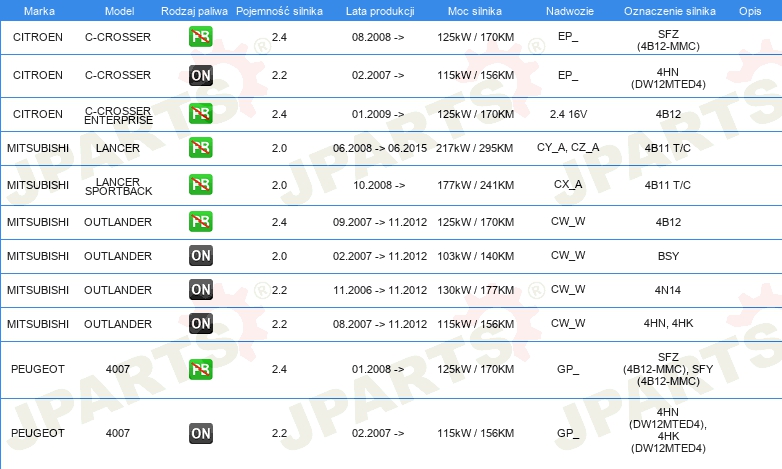Click 2.0 capacity in the Outlander BSY row
Screen dimensions: 782x469
pyautogui.click(x=279, y=256)
